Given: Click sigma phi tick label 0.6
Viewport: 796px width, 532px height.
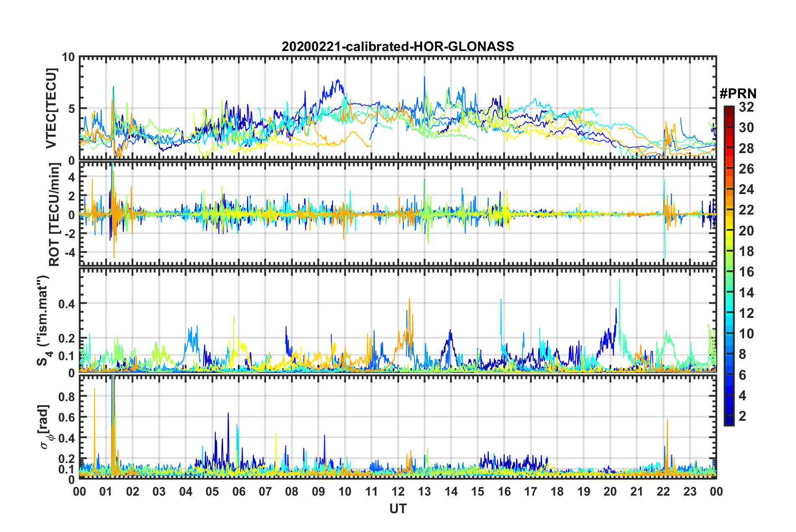Looking at the screenshot, I should click(x=67, y=417).
